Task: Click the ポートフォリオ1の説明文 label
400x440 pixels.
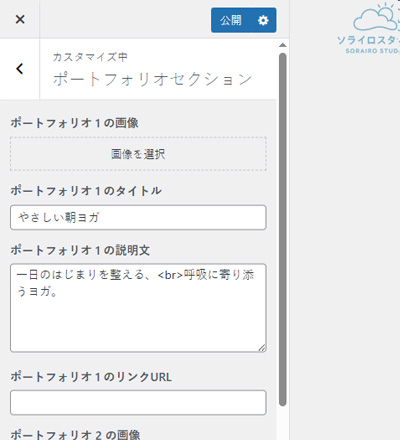Action: (80, 250)
